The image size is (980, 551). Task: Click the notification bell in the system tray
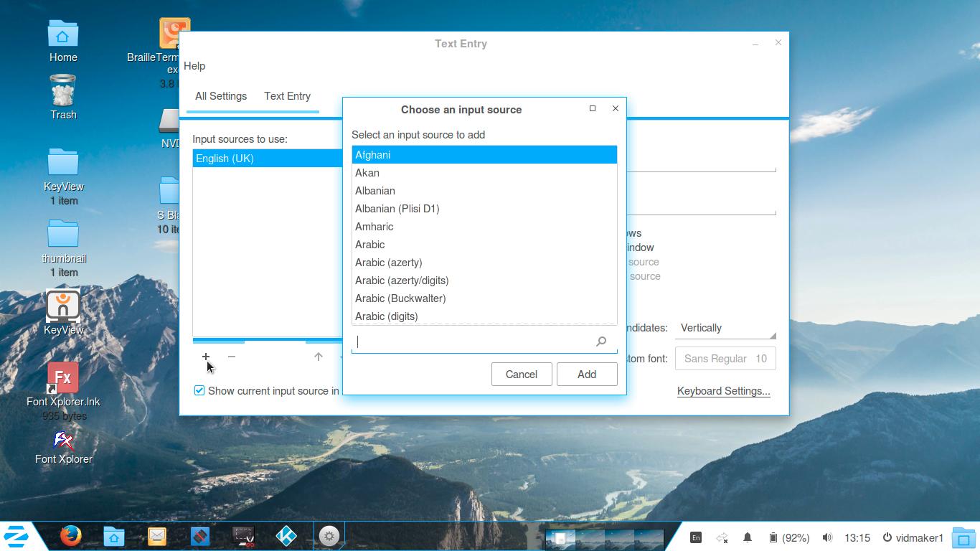747,537
